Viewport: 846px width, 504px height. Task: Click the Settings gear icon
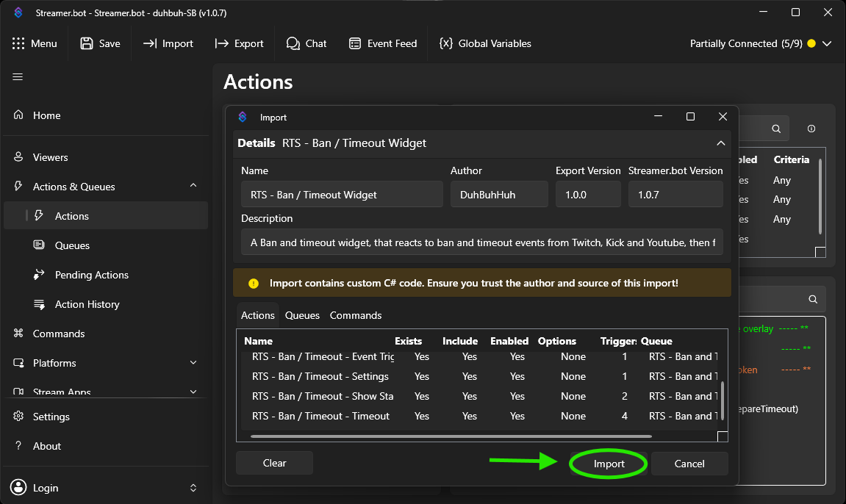click(18, 416)
